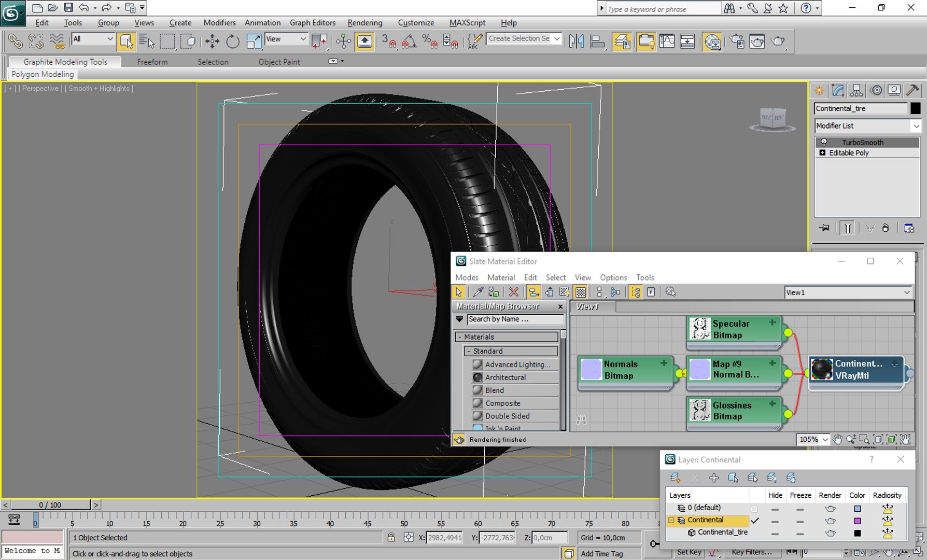Activate the Select Object tool

click(126, 41)
